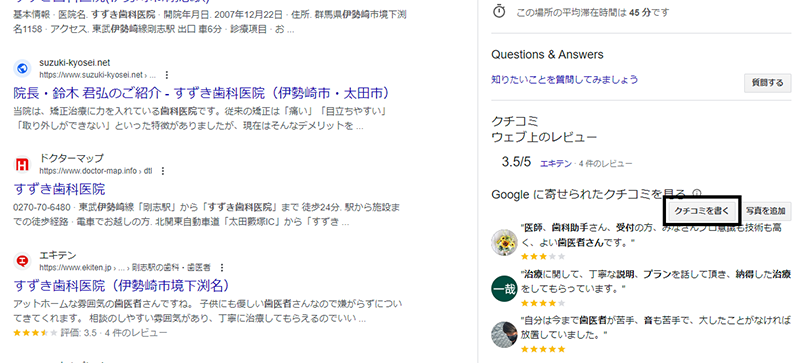Click the クチコミを書く button

pyautogui.click(x=702, y=210)
